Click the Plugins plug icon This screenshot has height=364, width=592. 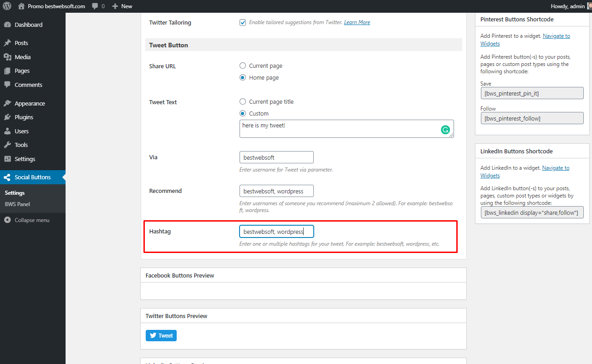pyautogui.click(x=7, y=117)
